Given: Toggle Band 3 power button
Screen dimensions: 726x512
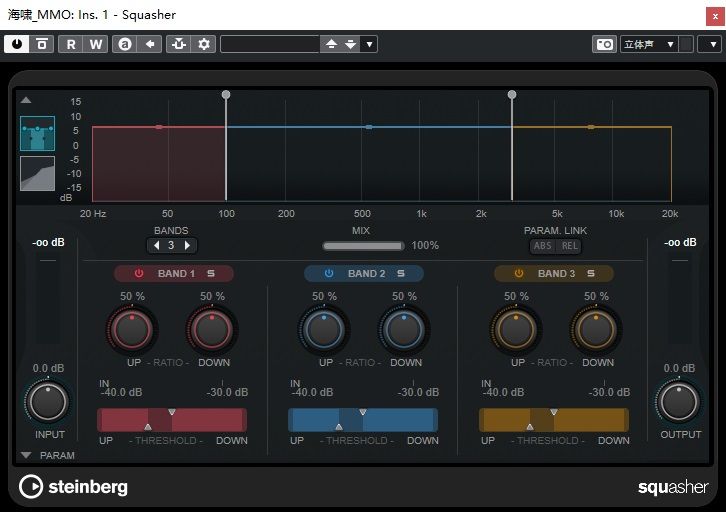Looking at the screenshot, I should (x=519, y=274).
